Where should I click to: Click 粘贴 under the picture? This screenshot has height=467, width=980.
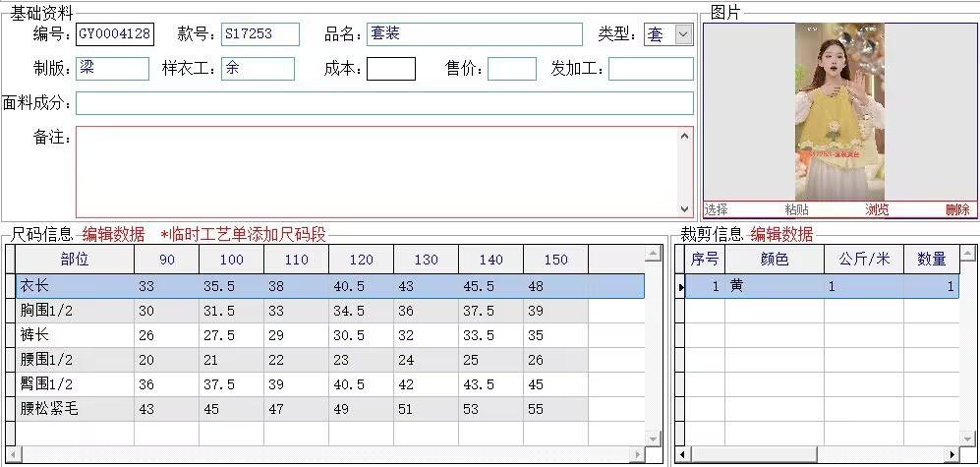click(797, 209)
